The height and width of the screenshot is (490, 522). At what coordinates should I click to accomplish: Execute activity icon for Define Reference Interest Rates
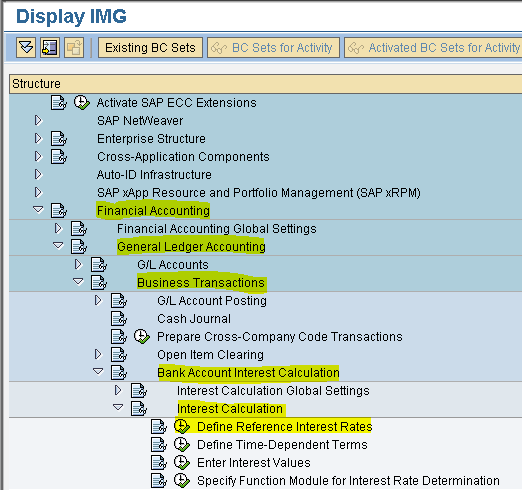tap(182, 427)
